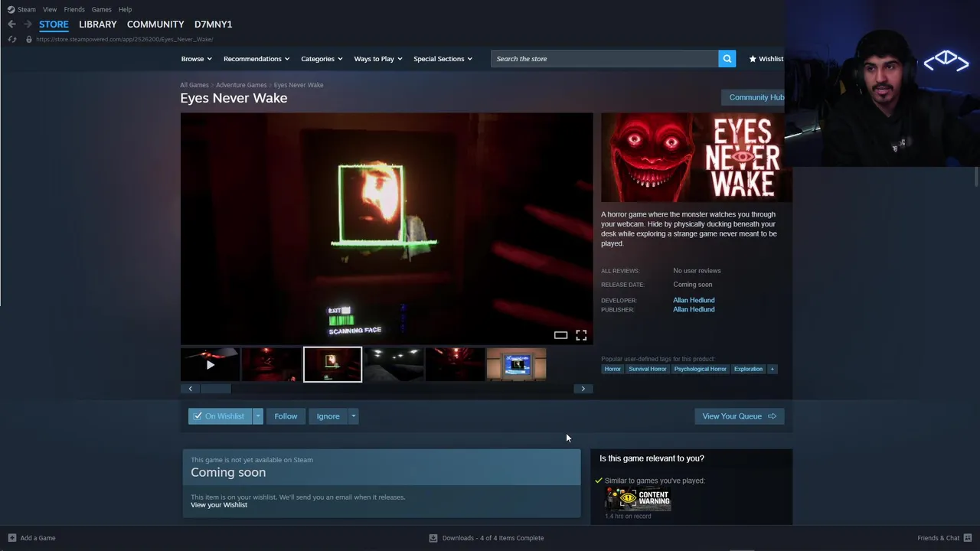This screenshot has width=980, height=551.
Task: Expand the Special Sections dropdown
Action: (x=443, y=59)
